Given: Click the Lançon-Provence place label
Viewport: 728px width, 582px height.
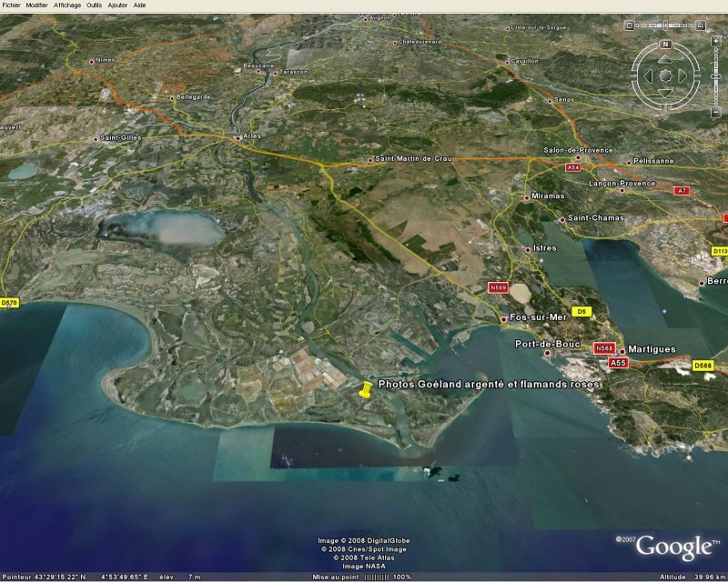Looking at the screenshot, I should coord(622,184).
